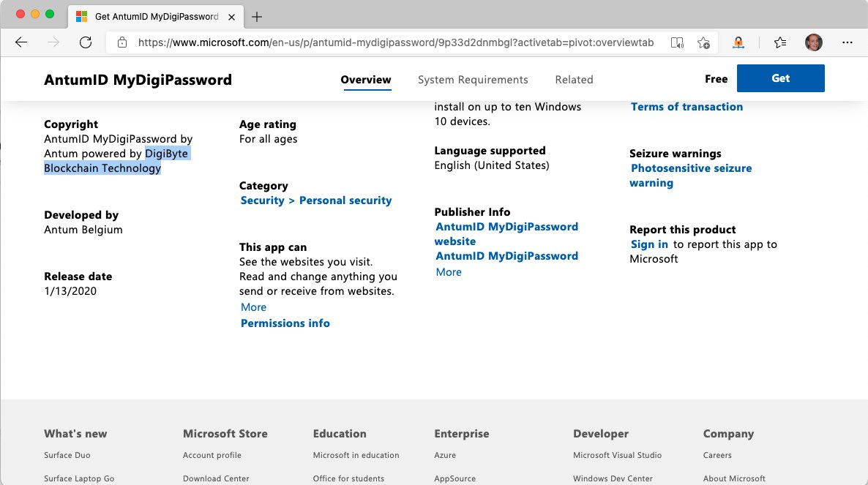
Task: Open the immersive reader icon
Action: coord(677,42)
